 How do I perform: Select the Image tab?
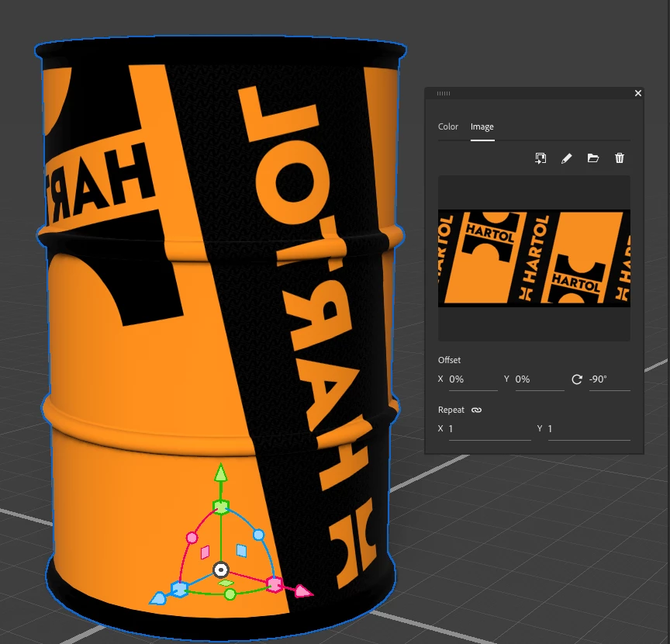[482, 126]
